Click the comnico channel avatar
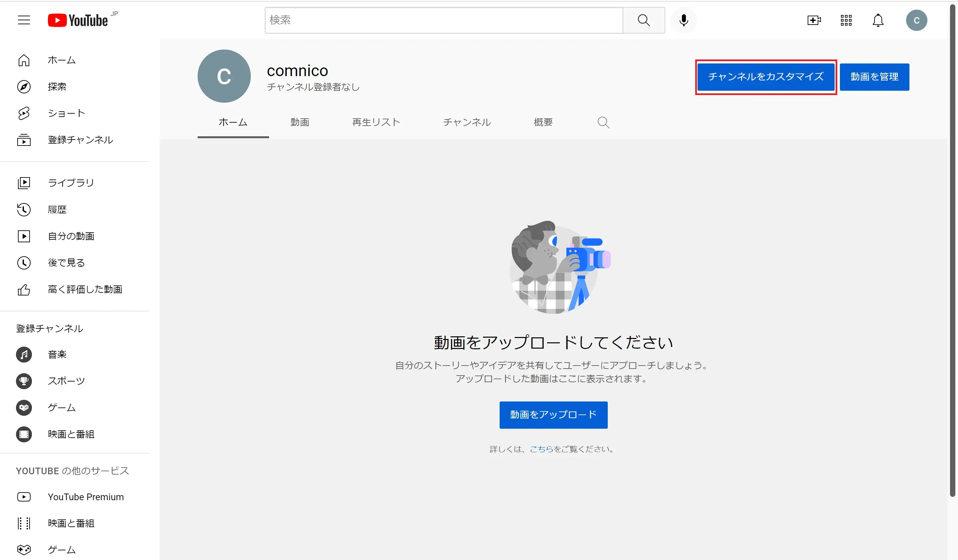958x560 pixels. [x=224, y=76]
